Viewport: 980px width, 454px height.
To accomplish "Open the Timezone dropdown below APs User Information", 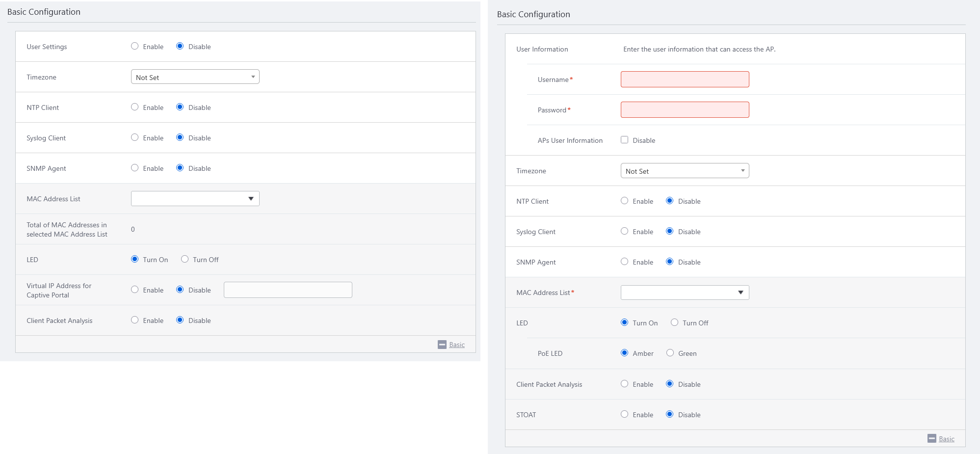I will [x=685, y=171].
